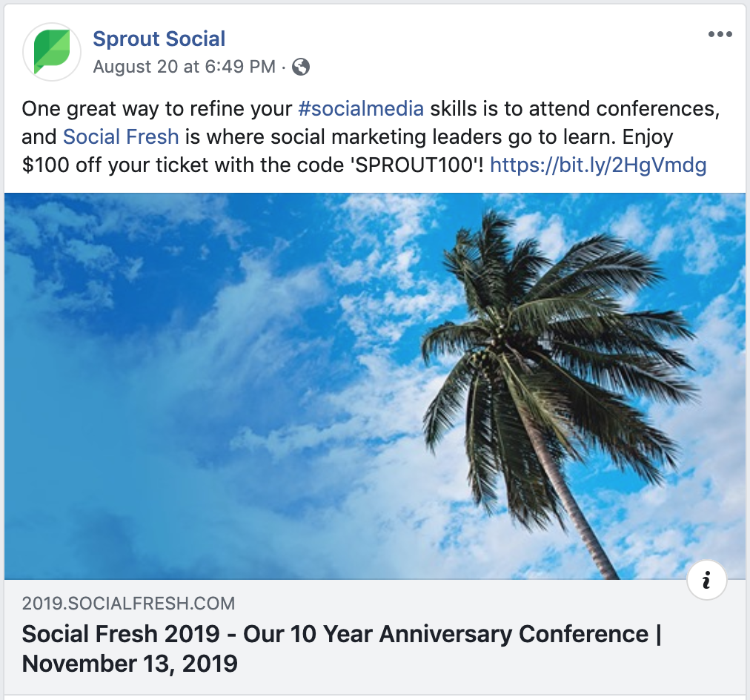
Task: Open the Sprout Social page name link
Action: 159,39
